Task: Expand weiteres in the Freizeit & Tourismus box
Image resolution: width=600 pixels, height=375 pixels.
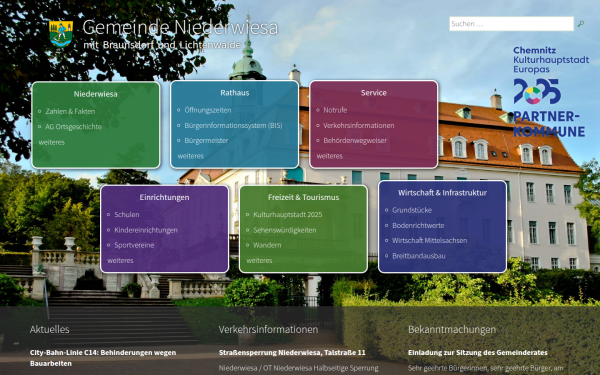Action: click(259, 261)
